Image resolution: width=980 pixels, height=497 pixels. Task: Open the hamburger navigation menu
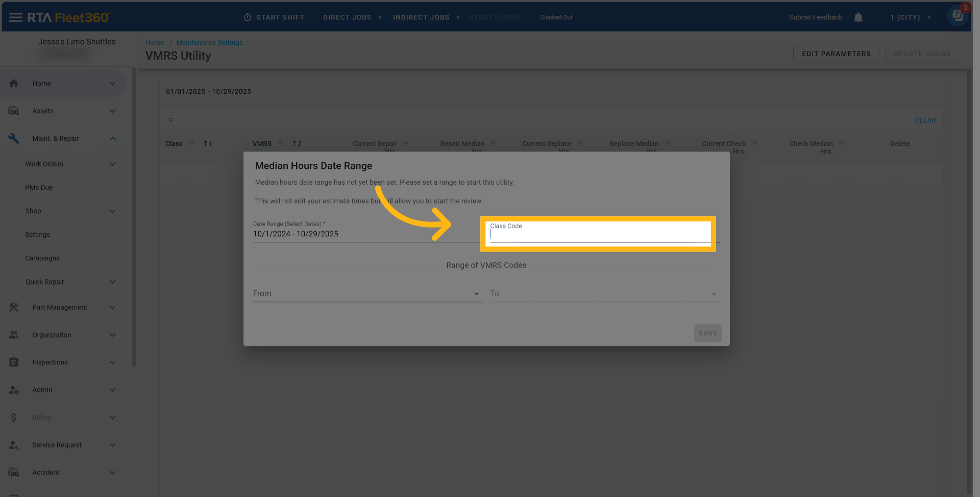pos(15,17)
